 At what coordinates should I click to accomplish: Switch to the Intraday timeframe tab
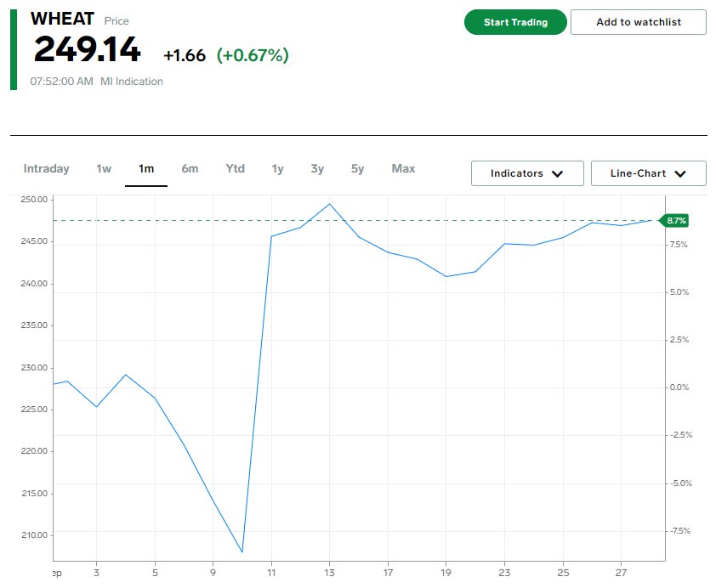click(x=47, y=169)
